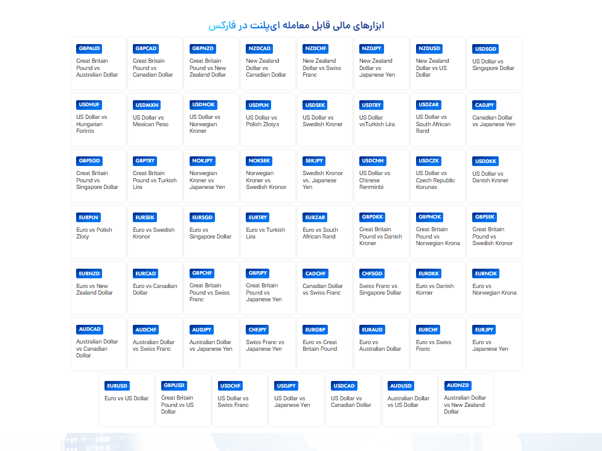Screen dimensions: 602x451
Task: Click the AUDJPY symbol badge
Action: (202, 329)
